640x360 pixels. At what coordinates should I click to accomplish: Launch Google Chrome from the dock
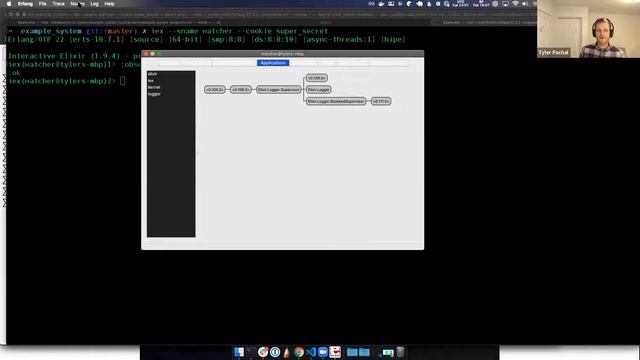pos(299,352)
